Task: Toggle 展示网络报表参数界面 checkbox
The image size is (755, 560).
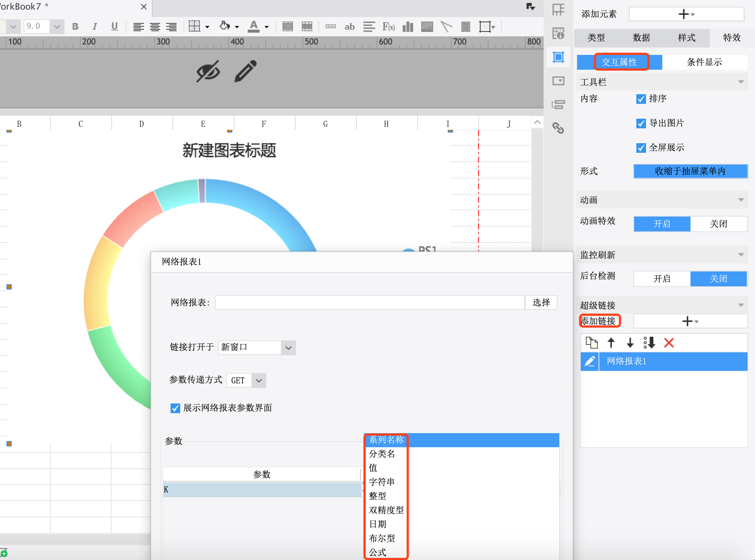Action: (x=175, y=408)
